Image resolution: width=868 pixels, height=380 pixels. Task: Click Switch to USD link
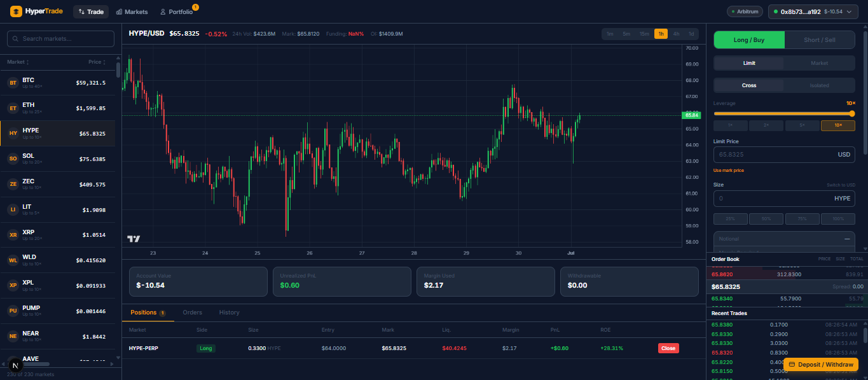pyautogui.click(x=841, y=185)
